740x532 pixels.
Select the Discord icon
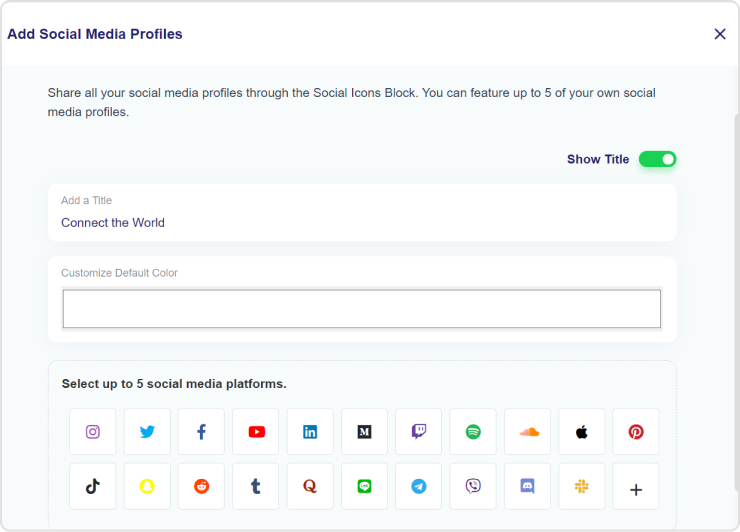point(528,486)
